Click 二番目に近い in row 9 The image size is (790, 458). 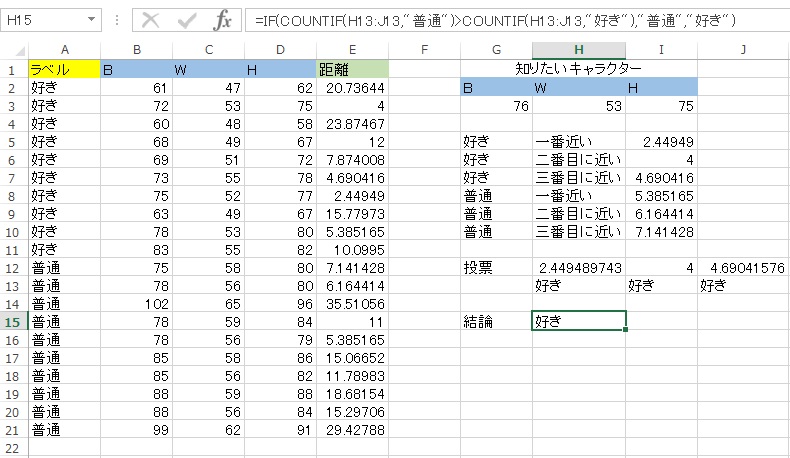pos(578,214)
